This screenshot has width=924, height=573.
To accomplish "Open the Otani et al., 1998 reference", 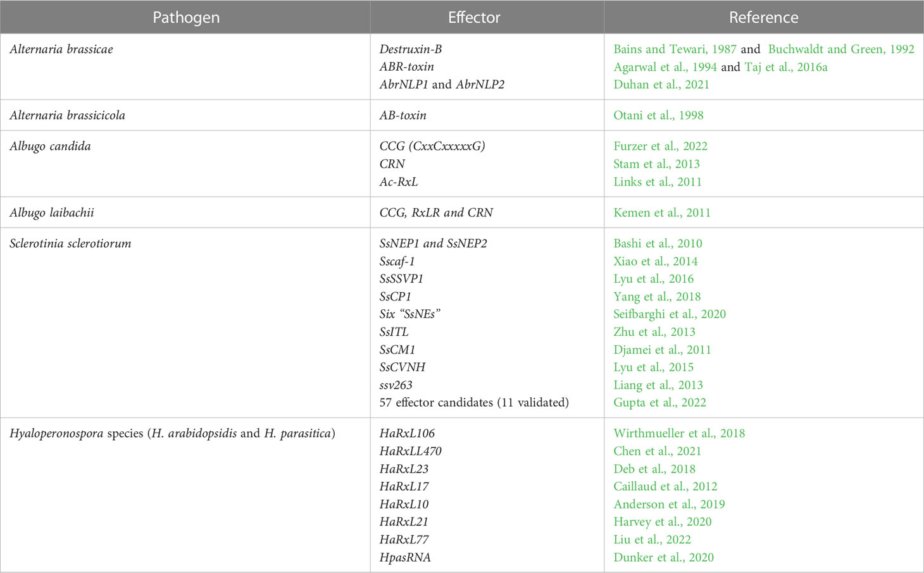I will pos(658,116).
